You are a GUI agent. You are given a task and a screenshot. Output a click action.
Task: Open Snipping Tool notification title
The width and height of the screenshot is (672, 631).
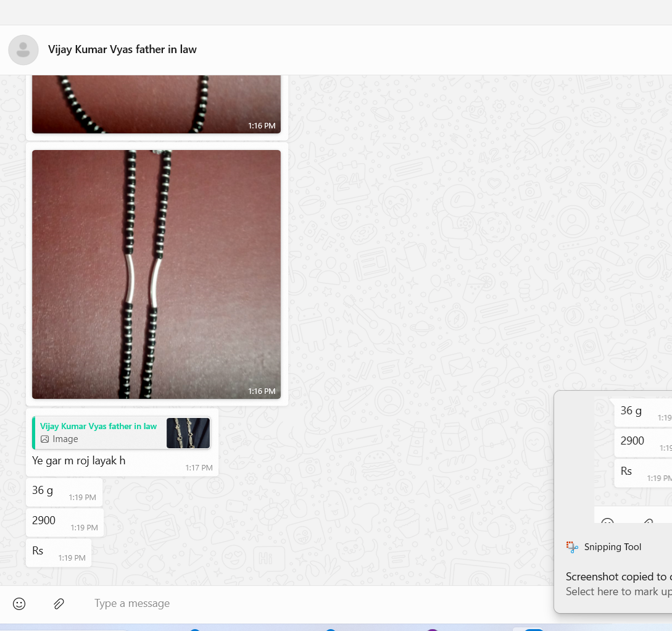pyautogui.click(x=612, y=547)
